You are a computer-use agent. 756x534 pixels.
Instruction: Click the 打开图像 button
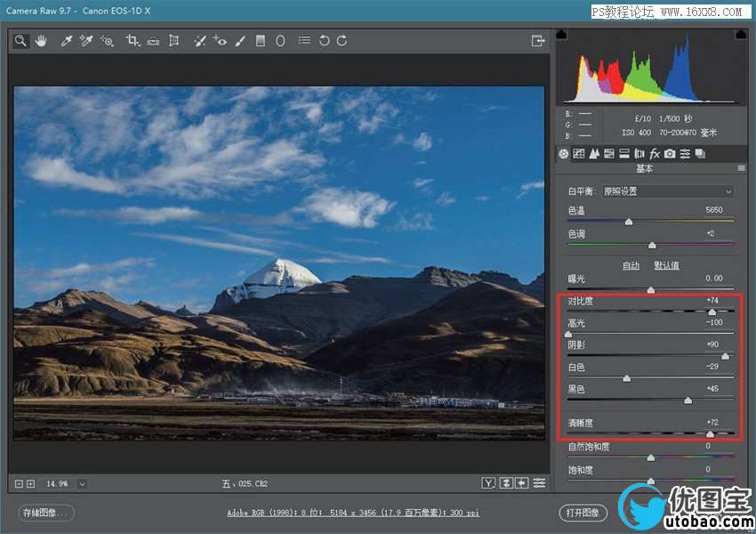pos(583,513)
